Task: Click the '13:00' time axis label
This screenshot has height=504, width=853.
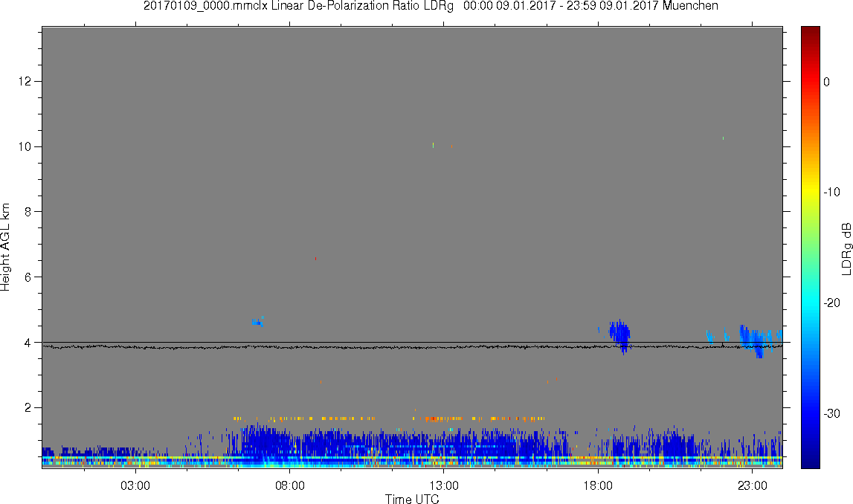Action: (x=443, y=485)
